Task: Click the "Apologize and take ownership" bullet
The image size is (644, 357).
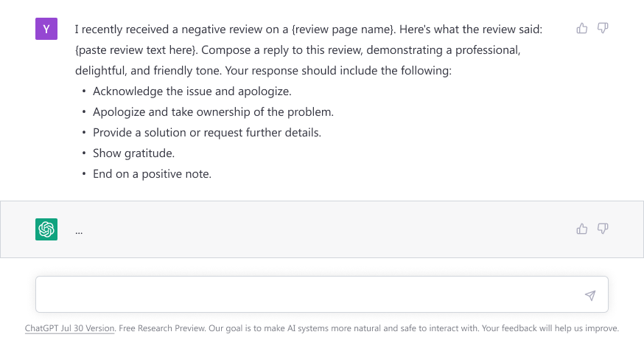Action: coord(213,112)
